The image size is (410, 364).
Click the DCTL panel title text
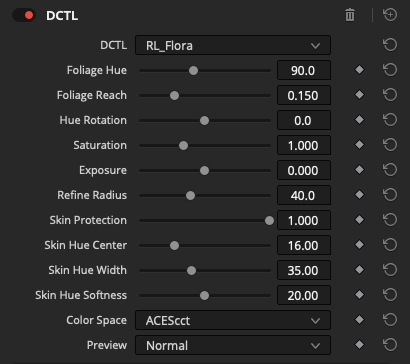[x=62, y=16]
